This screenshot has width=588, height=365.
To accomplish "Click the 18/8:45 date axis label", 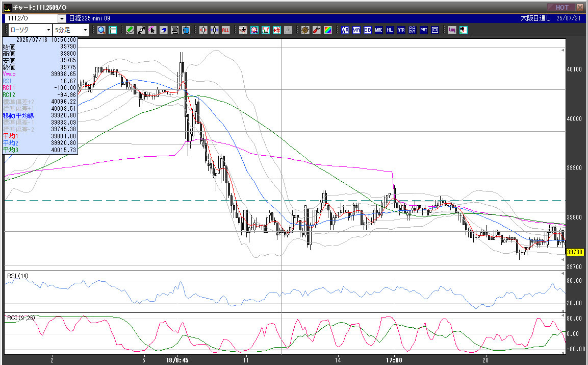I will coord(177,360).
